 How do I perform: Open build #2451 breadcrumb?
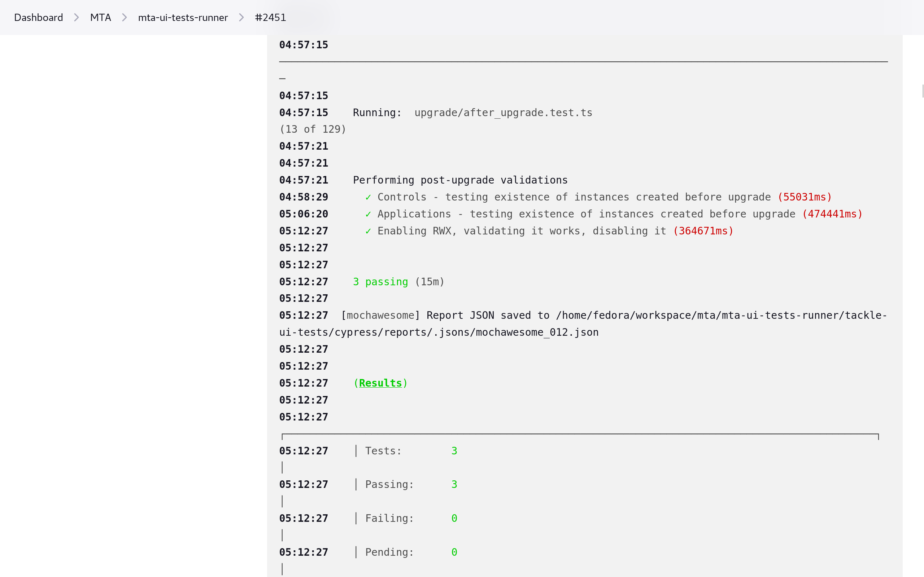pos(270,18)
